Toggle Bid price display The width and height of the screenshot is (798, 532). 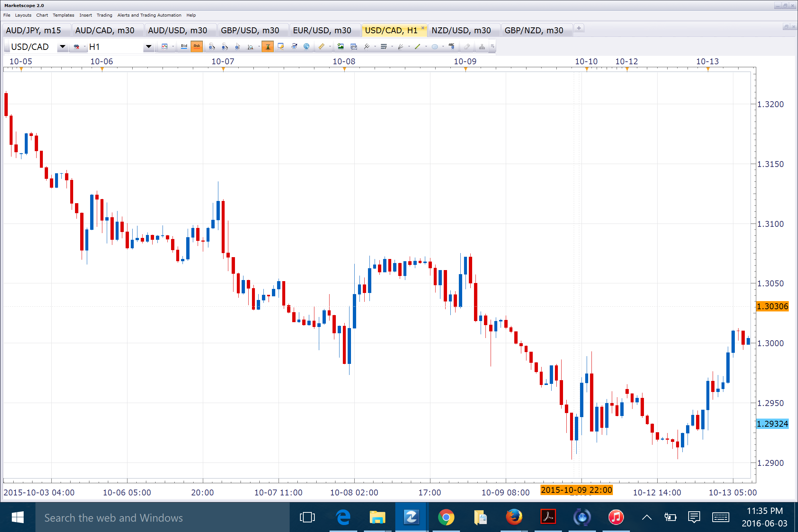184,47
